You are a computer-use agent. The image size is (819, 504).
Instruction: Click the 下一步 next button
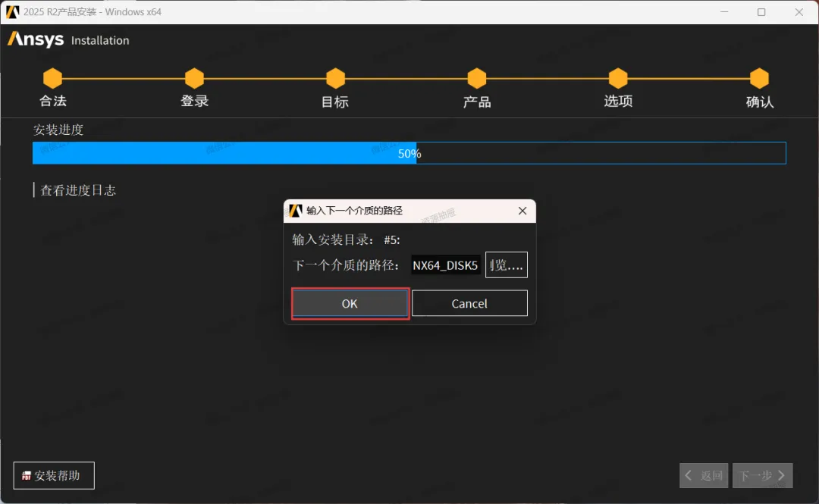[763, 475]
